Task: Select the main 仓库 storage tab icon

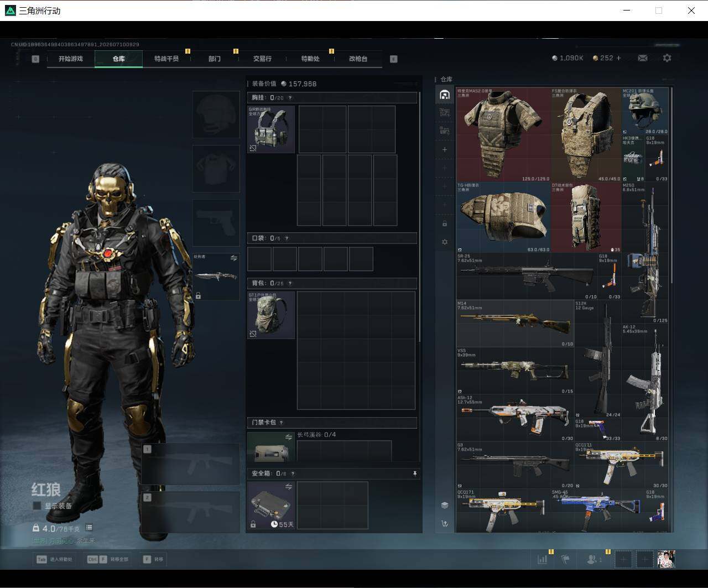Action: pos(444,95)
